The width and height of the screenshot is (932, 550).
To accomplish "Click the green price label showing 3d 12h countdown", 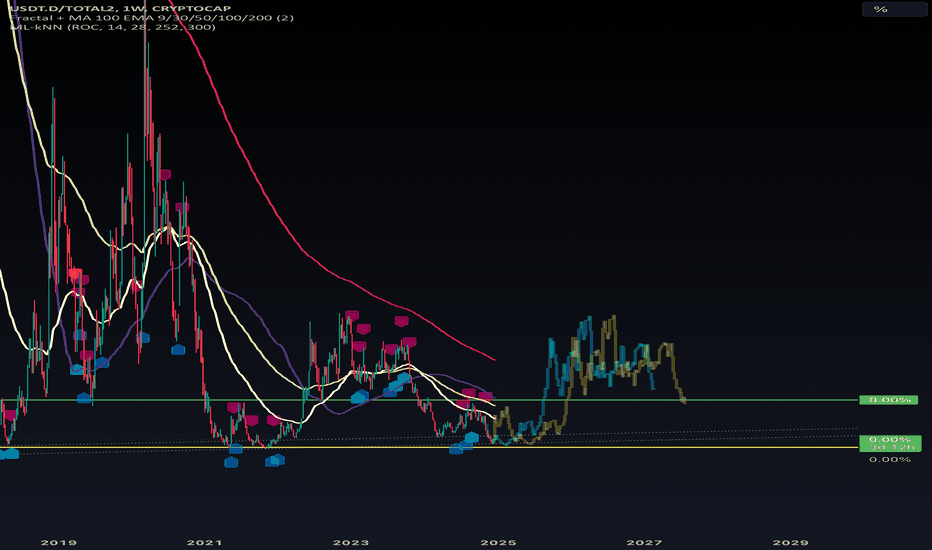I will coord(890,443).
